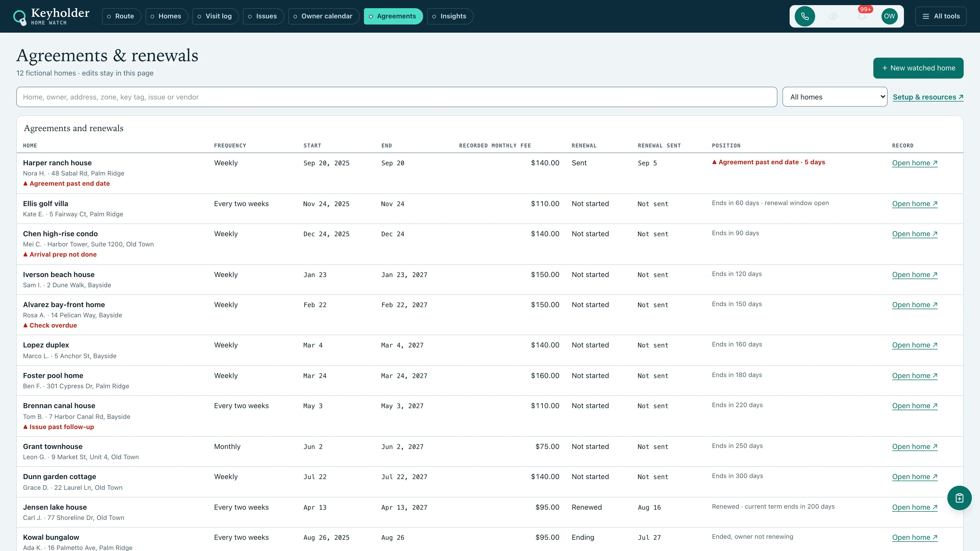
Task: Open home record for Jensen lake house
Action: click(915, 507)
